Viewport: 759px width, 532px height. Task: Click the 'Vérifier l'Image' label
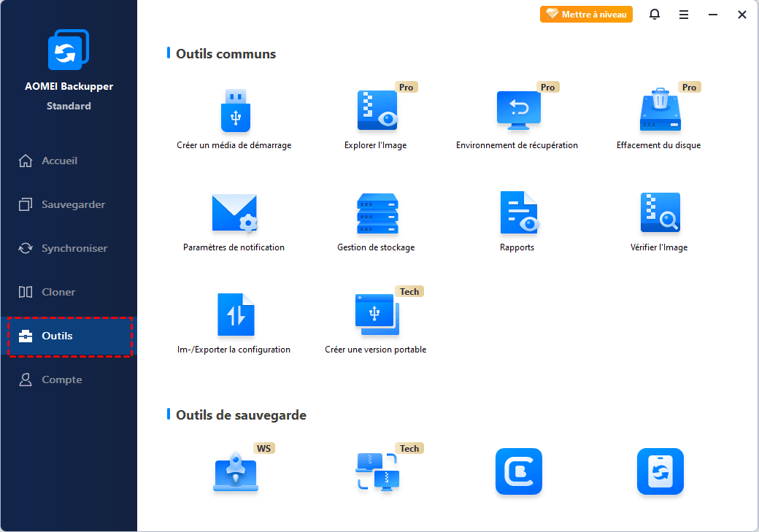point(659,247)
